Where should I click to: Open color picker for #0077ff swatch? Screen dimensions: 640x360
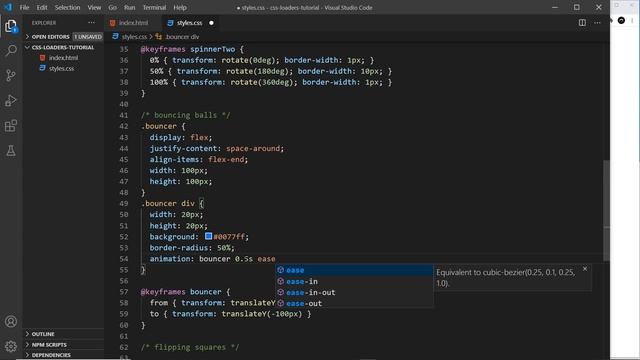pyautogui.click(x=208, y=236)
